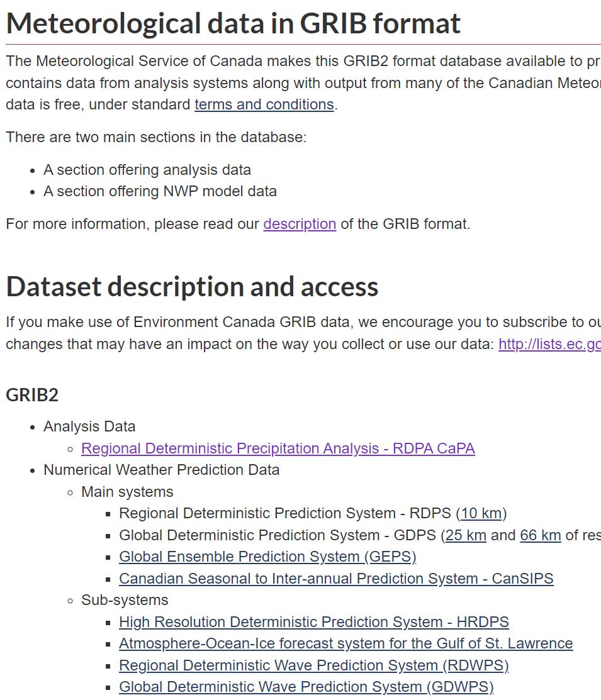The width and height of the screenshot is (601, 700).
Task: Open the CanSIPS seasonal prediction link
Action: pos(336,579)
